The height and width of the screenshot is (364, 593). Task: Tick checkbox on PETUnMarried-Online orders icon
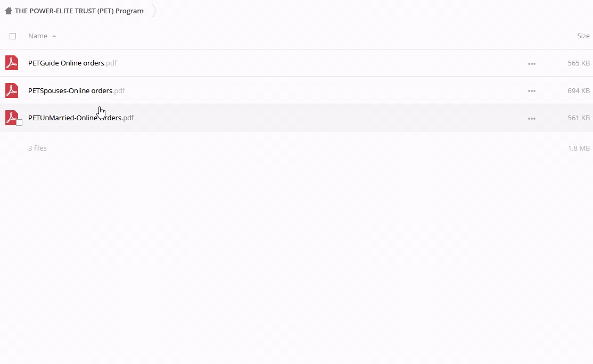coord(19,122)
